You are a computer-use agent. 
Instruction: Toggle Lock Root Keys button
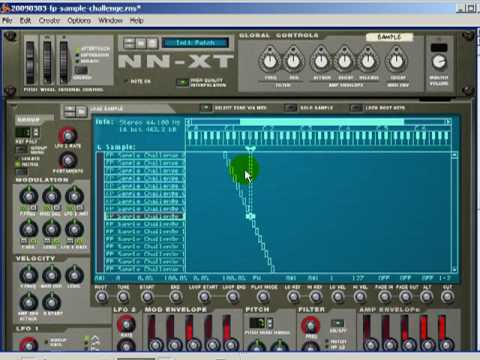[356, 108]
